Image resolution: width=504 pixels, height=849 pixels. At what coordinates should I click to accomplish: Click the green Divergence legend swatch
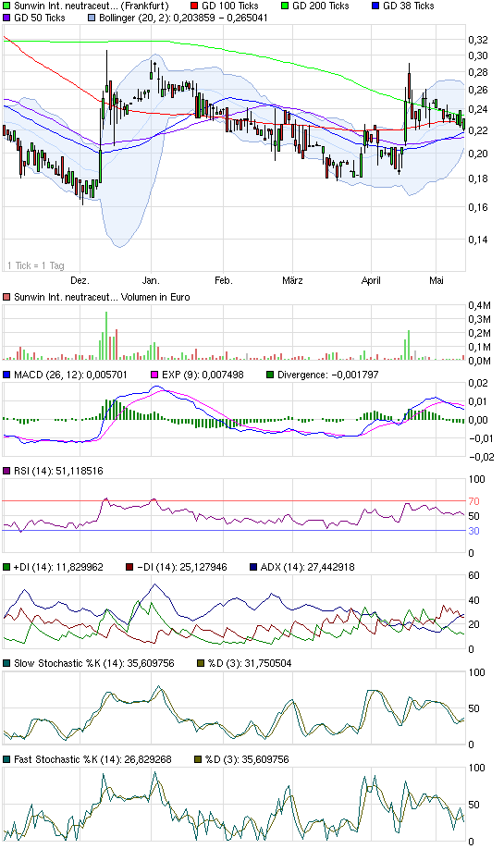click(x=270, y=375)
